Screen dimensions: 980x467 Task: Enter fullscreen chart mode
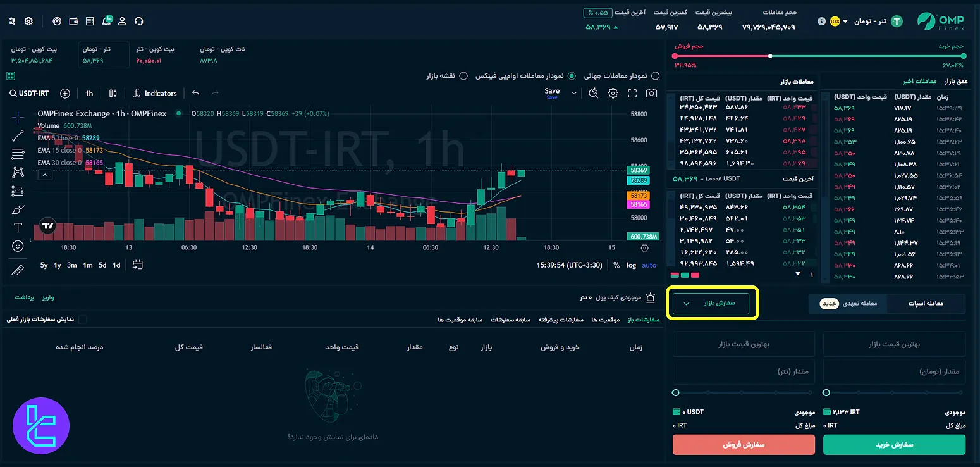click(x=632, y=93)
